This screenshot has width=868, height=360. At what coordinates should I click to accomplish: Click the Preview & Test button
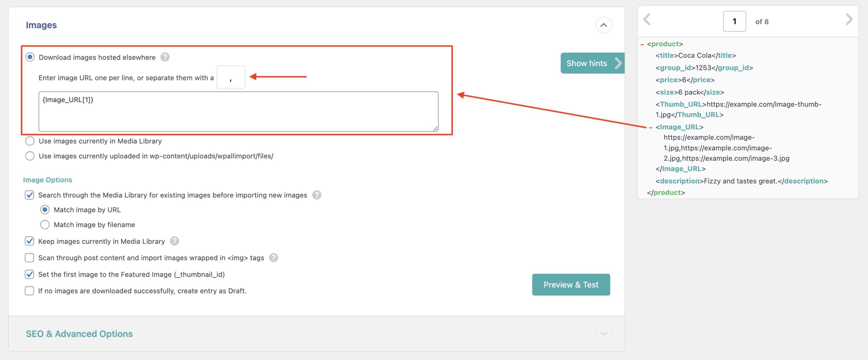coord(571,284)
